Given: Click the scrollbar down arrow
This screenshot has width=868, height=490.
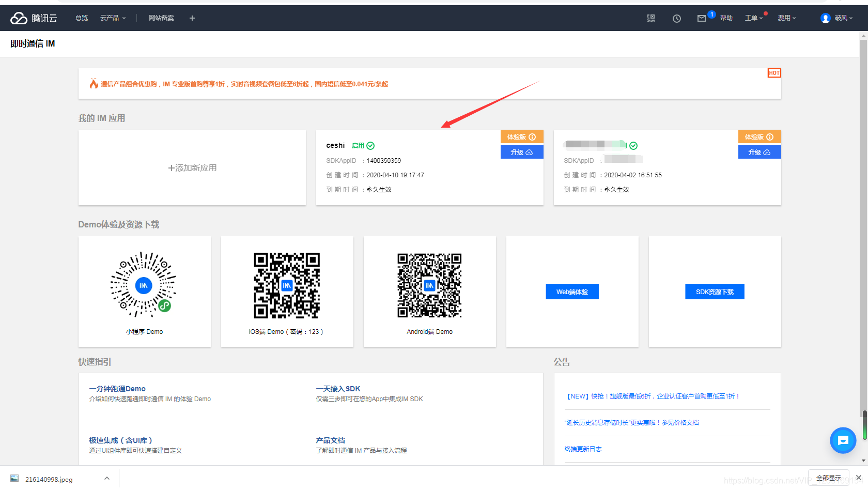Looking at the screenshot, I should click(863, 461).
